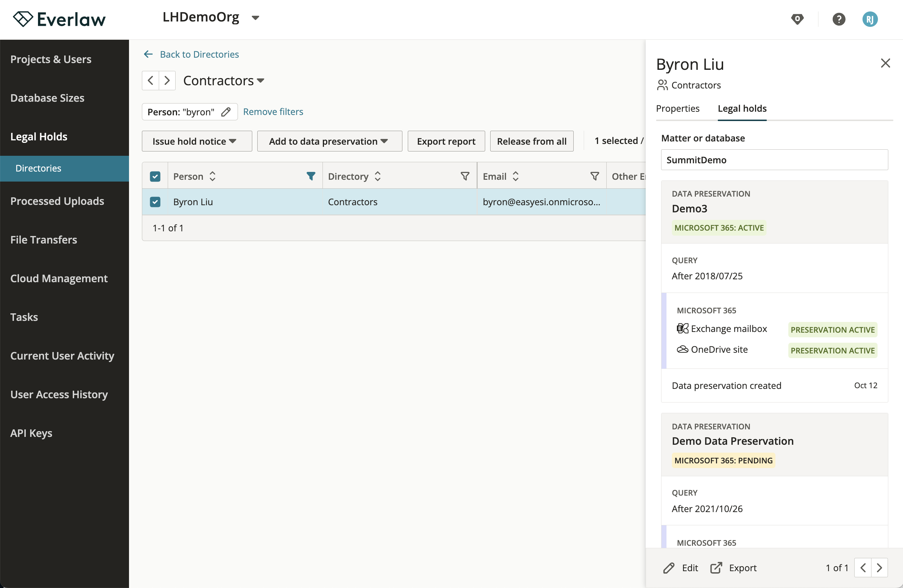
Task: Go to next person in panel footer
Action: point(879,568)
